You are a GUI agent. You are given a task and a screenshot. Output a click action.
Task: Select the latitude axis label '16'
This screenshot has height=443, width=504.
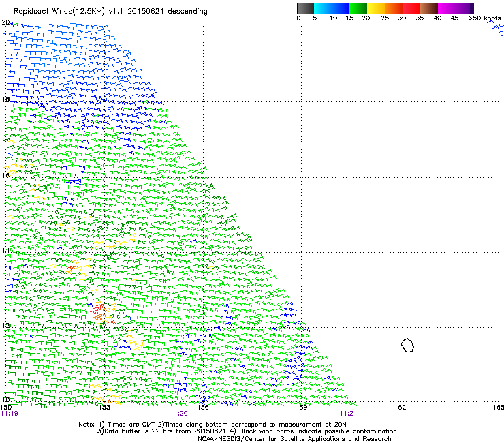tap(5, 175)
